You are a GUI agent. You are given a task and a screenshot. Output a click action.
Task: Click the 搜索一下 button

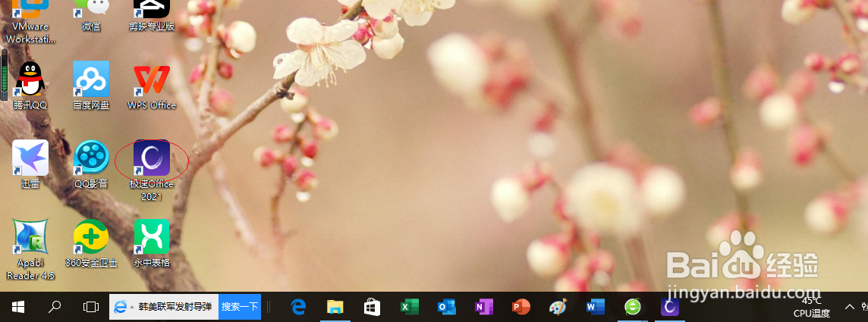[x=240, y=307]
